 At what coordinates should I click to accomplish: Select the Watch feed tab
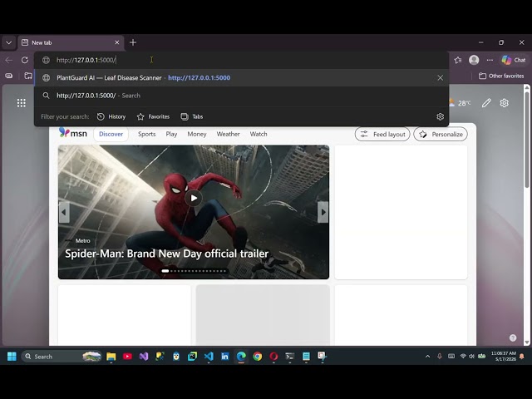(x=259, y=134)
